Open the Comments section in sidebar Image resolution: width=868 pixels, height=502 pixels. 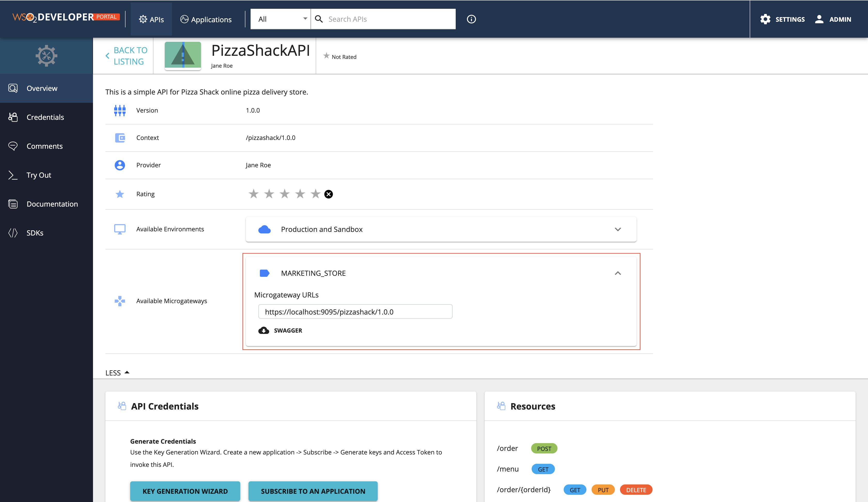tap(44, 146)
